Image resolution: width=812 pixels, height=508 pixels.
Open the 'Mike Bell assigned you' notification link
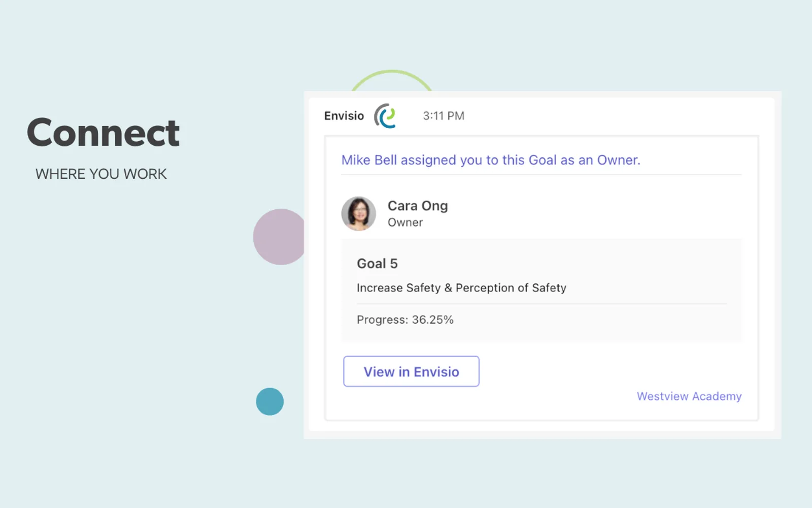coord(491,160)
